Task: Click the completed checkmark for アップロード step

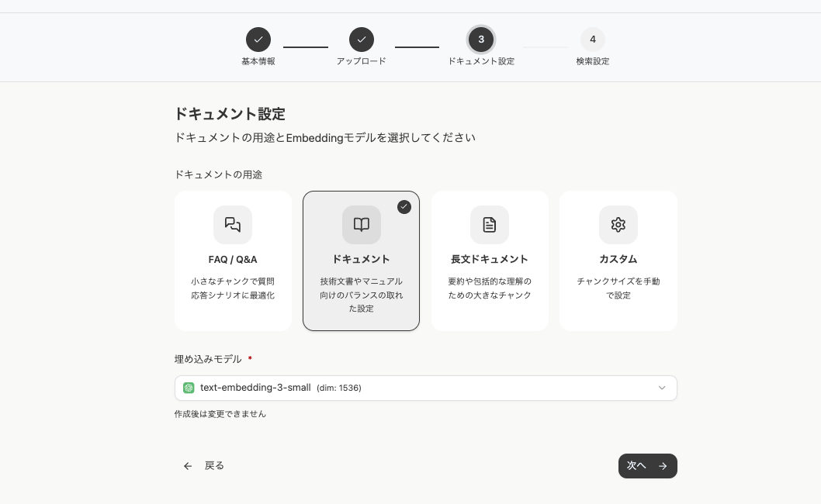Action: [362, 39]
